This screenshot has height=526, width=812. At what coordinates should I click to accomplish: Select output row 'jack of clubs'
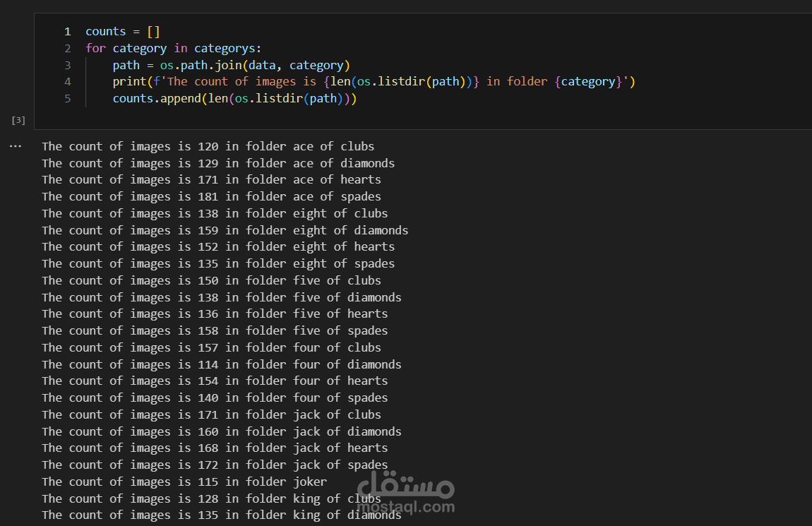click(212, 414)
